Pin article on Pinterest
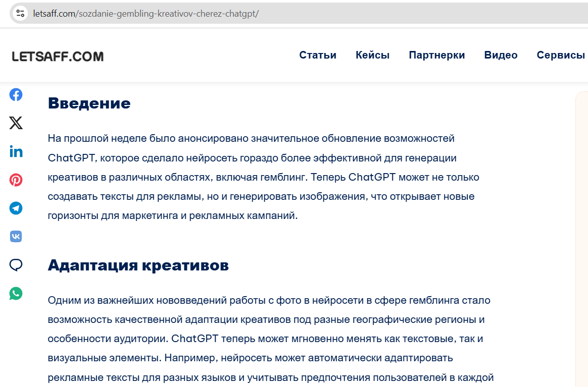 pos(16,180)
